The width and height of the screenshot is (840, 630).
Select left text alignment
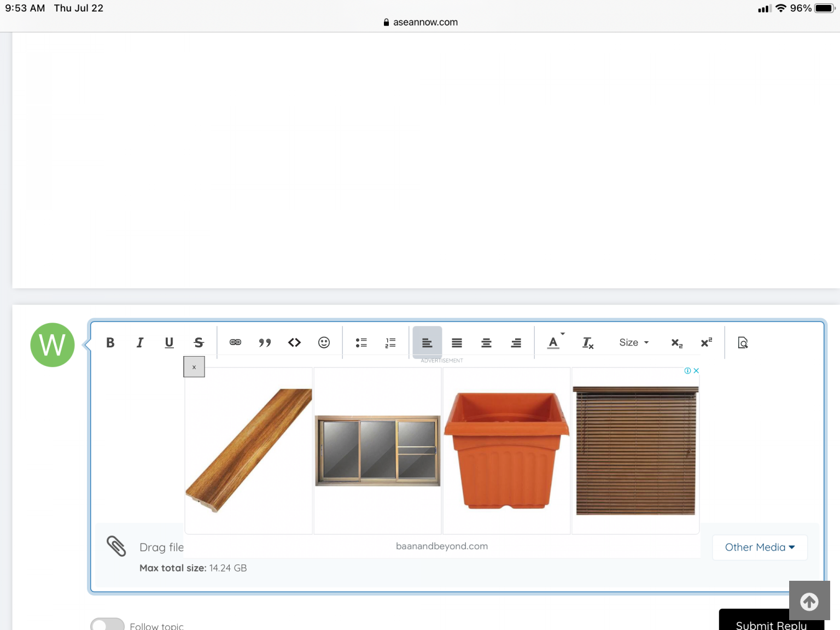click(427, 343)
